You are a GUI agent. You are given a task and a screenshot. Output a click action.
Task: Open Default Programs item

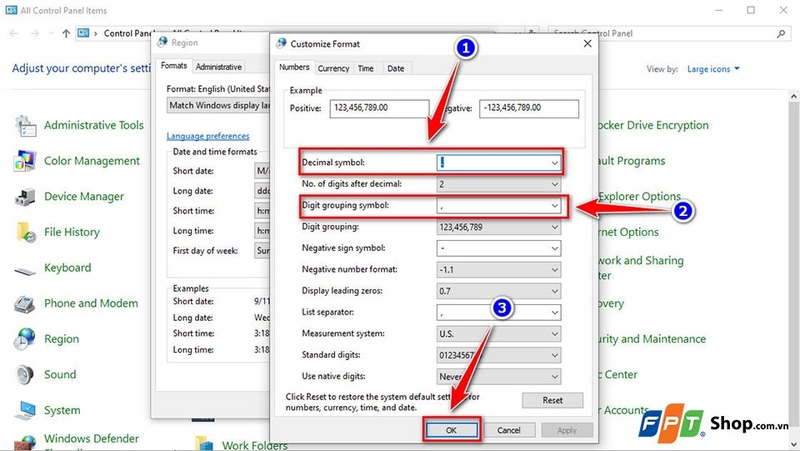tap(632, 161)
